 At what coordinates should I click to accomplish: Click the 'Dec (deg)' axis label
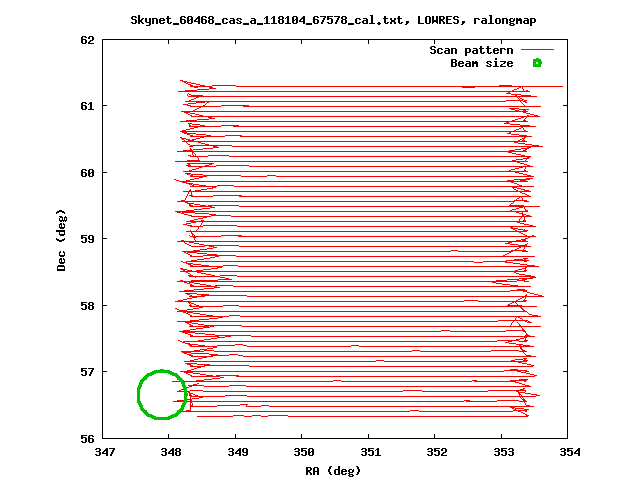point(61,240)
